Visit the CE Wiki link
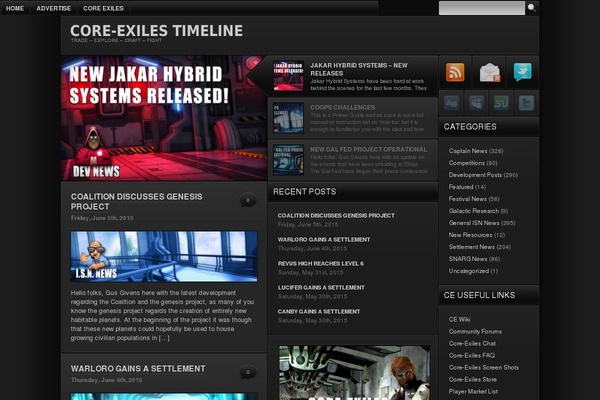The image size is (600, 400). (459, 319)
